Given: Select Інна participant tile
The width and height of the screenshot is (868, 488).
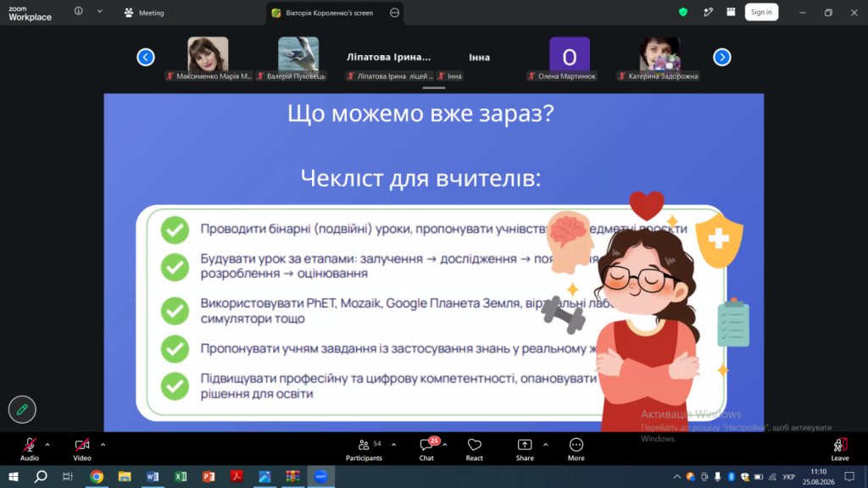Looking at the screenshot, I should 480,57.
